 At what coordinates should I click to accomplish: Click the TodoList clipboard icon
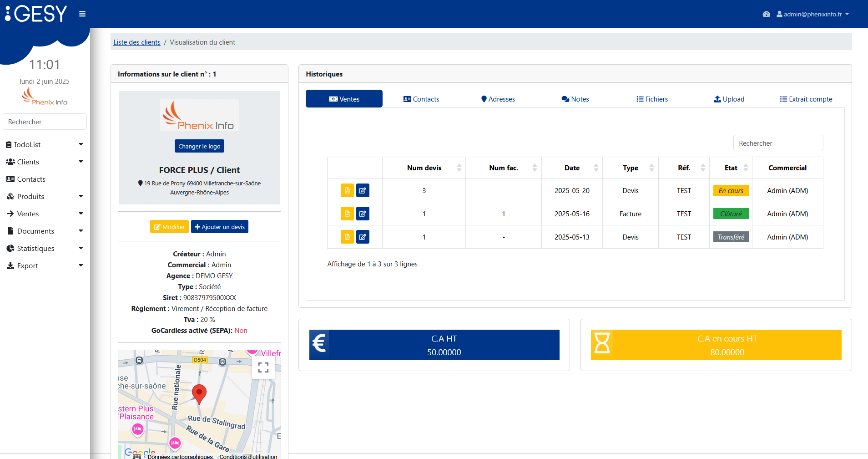pos(9,144)
